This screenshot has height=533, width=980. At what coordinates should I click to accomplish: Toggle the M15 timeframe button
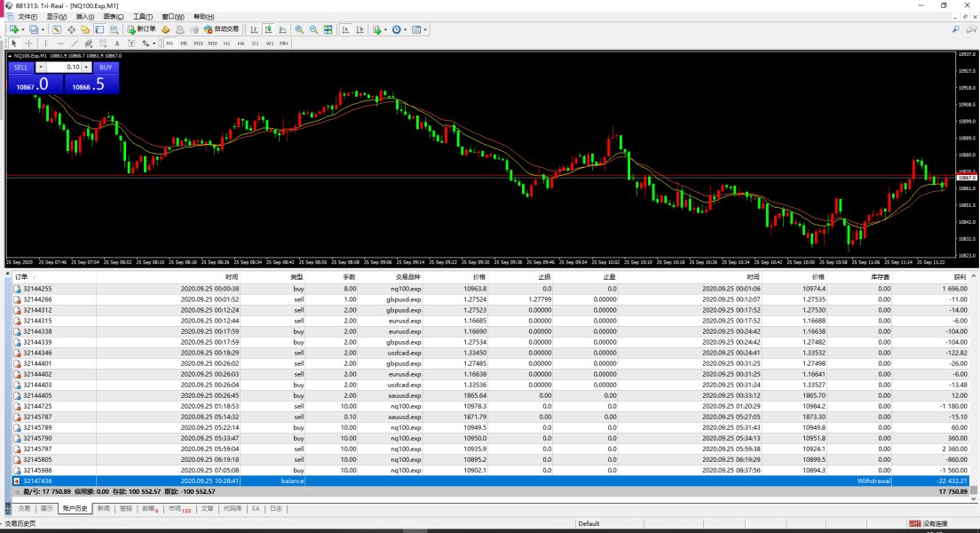[x=198, y=43]
